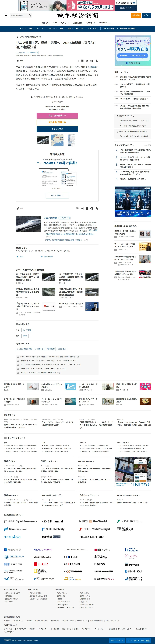
Task: Expand 国際 navigation dropdown
Action: [70, 28]
